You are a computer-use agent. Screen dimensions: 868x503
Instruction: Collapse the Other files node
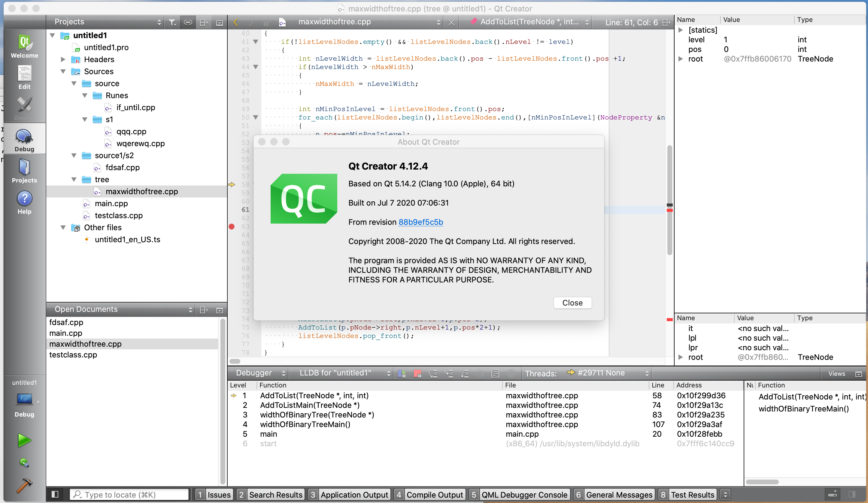coord(63,227)
